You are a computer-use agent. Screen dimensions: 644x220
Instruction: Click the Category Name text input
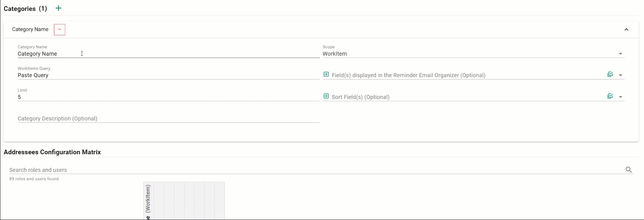(168, 54)
